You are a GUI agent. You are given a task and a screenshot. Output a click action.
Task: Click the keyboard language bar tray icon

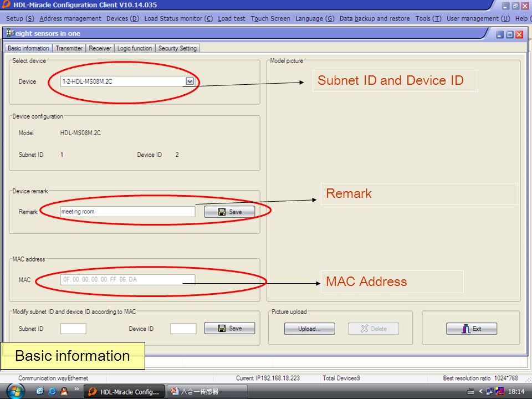pos(470,392)
